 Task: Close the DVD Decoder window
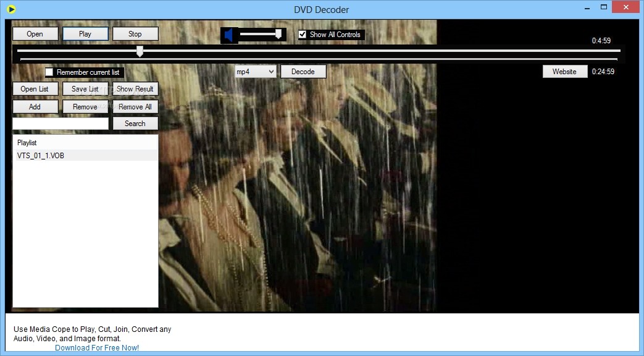tap(626, 7)
